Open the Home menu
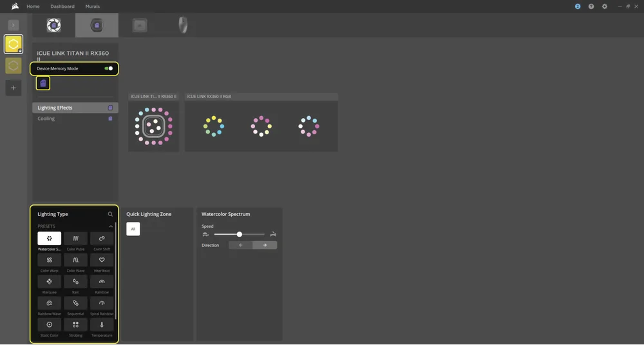 (x=33, y=6)
